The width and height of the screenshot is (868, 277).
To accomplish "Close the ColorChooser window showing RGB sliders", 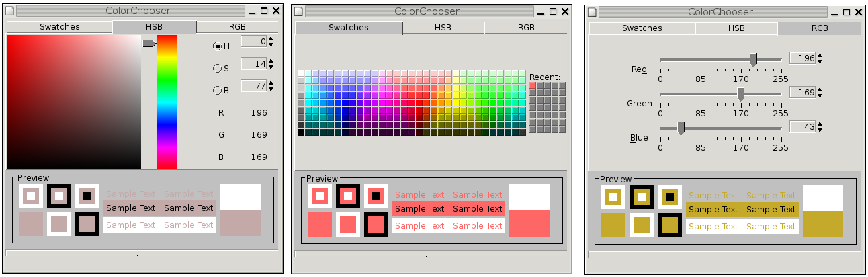I will [x=857, y=11].
